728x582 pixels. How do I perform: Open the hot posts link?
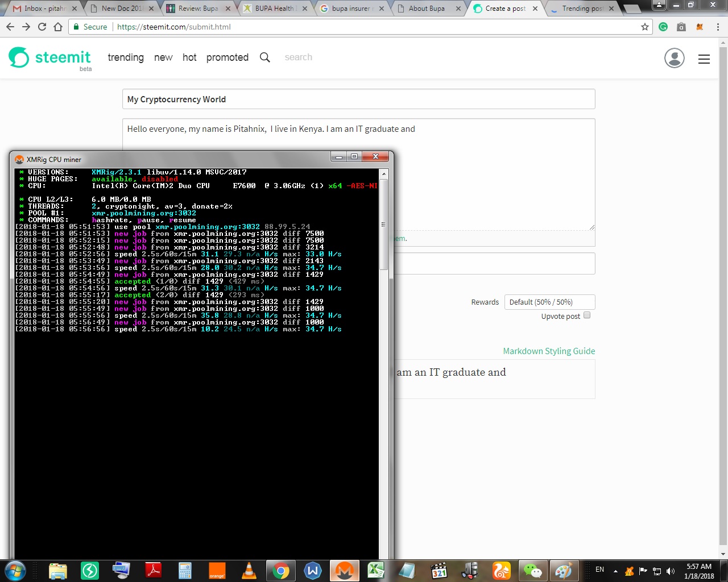point(189,57)
